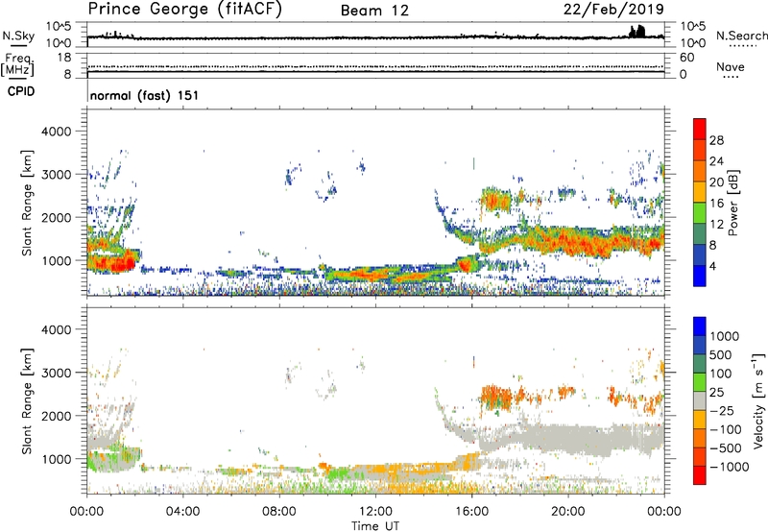Click frequency axis tick label '18'
The width and height of the screenshot is (768, 532).
pyautogui.click(x=64, y=58)
